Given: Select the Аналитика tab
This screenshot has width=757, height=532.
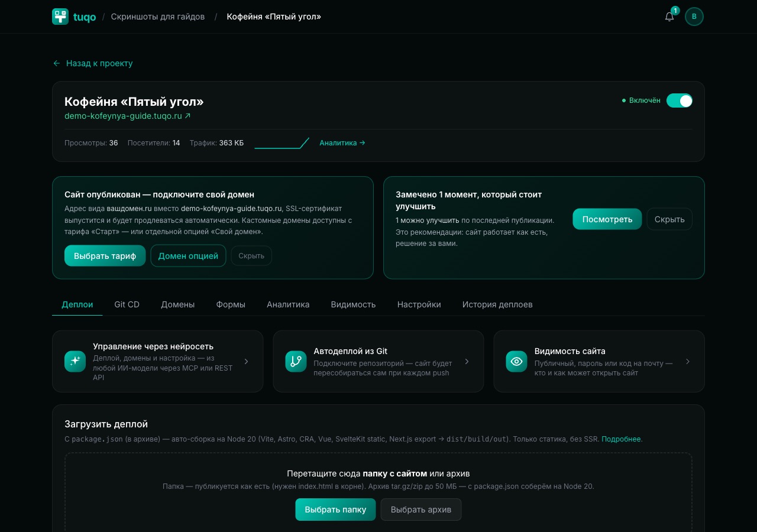Looking at the screenshot, I should click(x=288, y=304).
